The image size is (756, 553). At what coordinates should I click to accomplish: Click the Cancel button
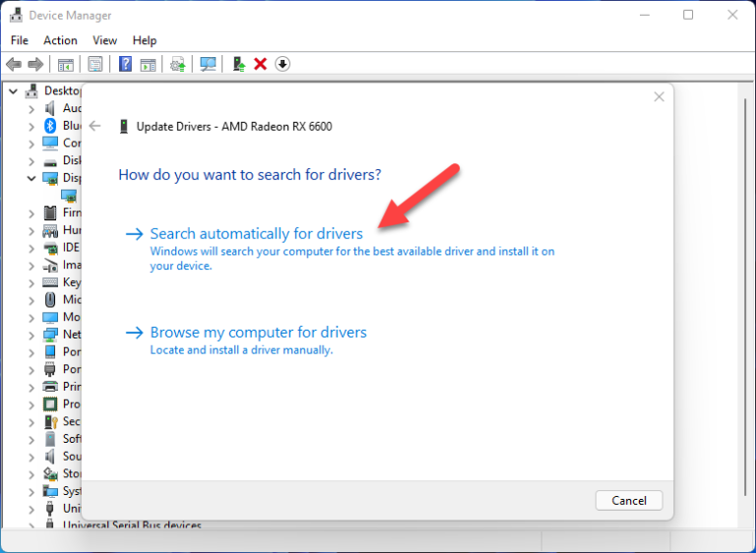pos(629,501)
